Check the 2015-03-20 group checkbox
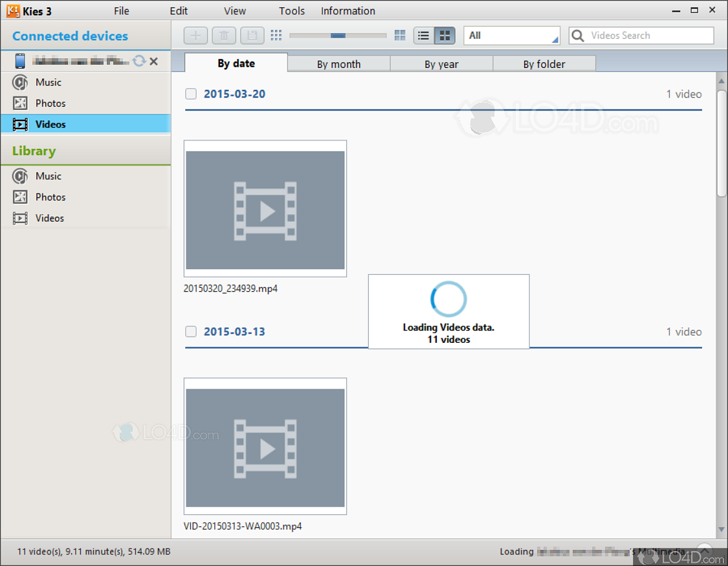Viewport: 728px width, 566px height. 191,94
